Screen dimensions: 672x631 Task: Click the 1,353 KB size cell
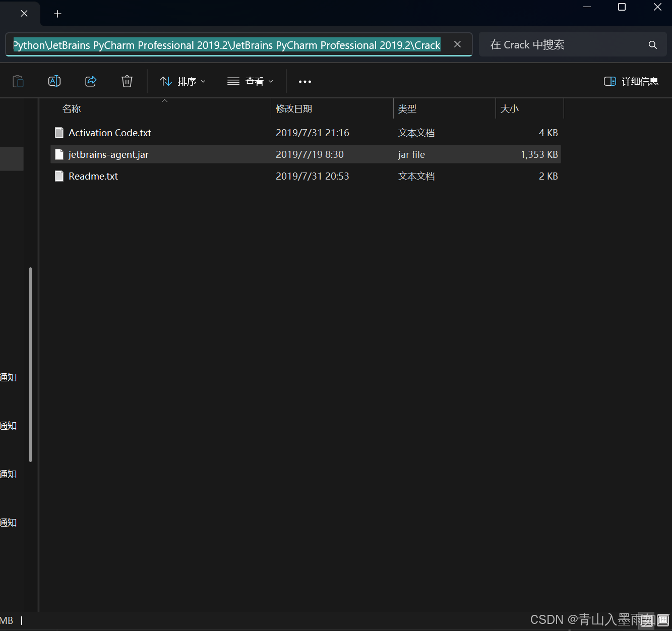click(539, 154)
